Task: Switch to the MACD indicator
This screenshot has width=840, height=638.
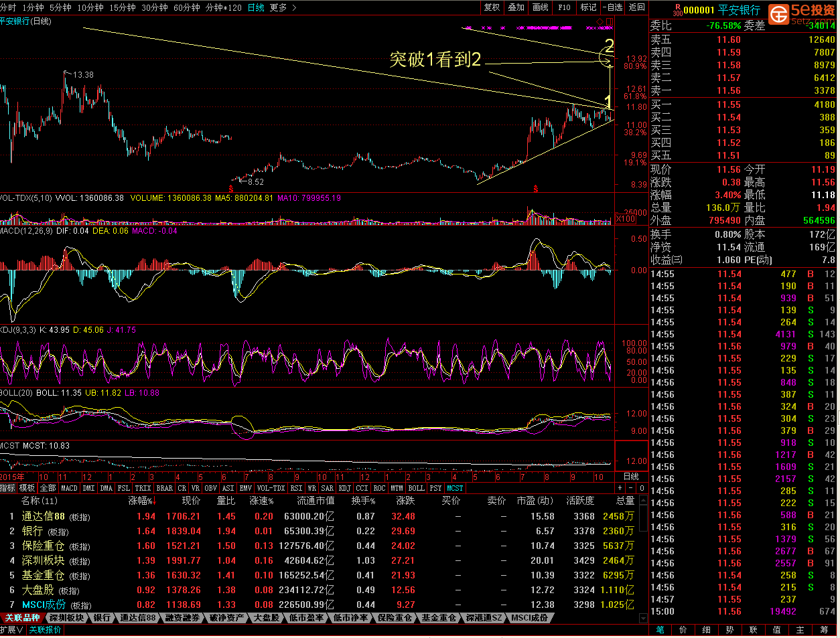Action: coord(70,489)
